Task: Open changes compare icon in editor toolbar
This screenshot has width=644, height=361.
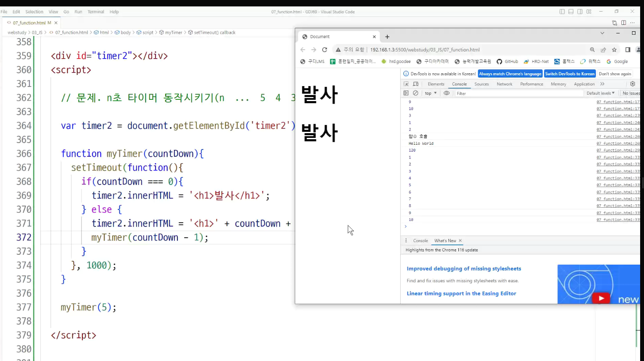Action: pos(614,23)
